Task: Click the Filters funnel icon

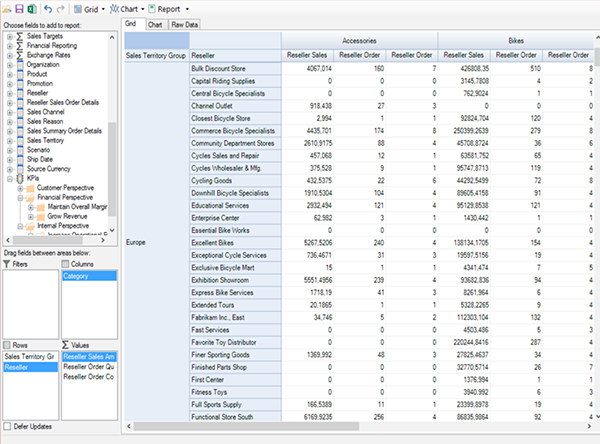Action: [7, 264]
